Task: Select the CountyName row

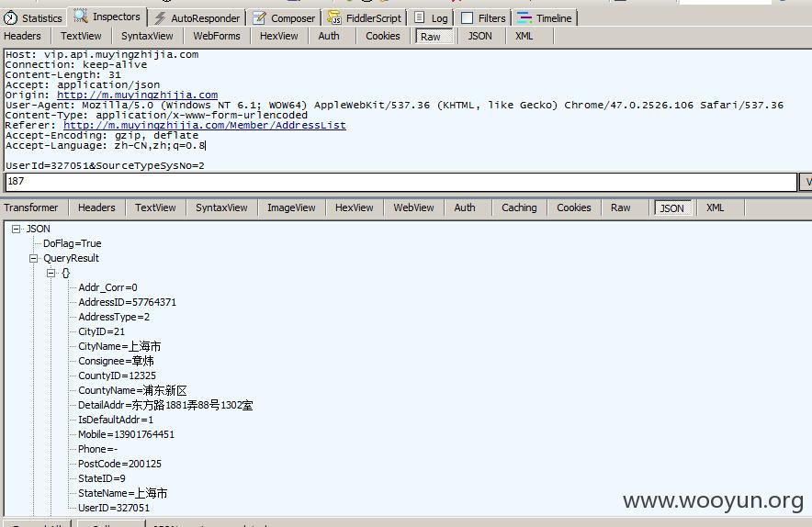Action: pyautogui.click(x=132, y=390)
